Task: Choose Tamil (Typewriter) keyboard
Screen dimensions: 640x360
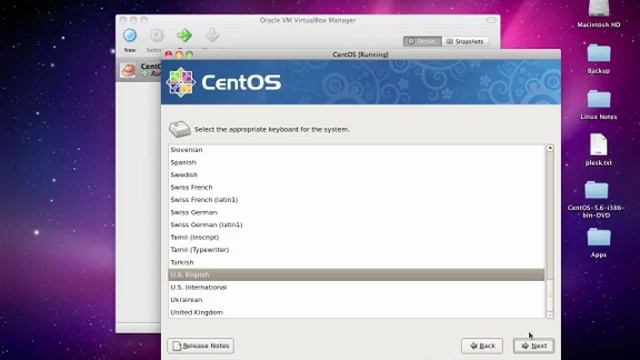Action: pos(356,249)
